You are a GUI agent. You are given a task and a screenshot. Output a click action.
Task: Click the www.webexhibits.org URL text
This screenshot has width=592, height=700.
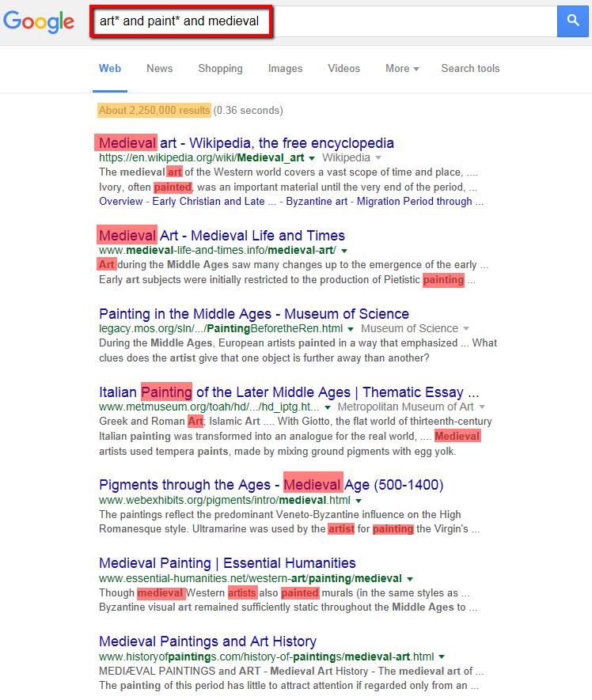pos(225,500)
